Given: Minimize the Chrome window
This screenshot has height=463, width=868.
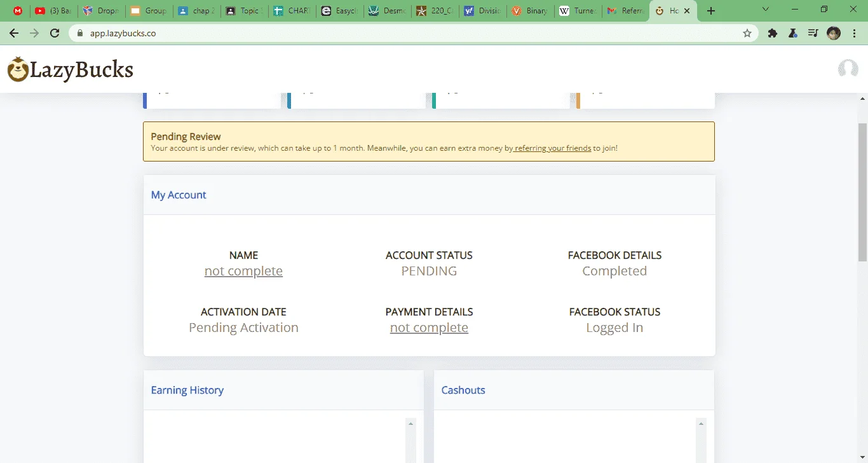Looking at the screenshot, I should click(x=795, y=10).
